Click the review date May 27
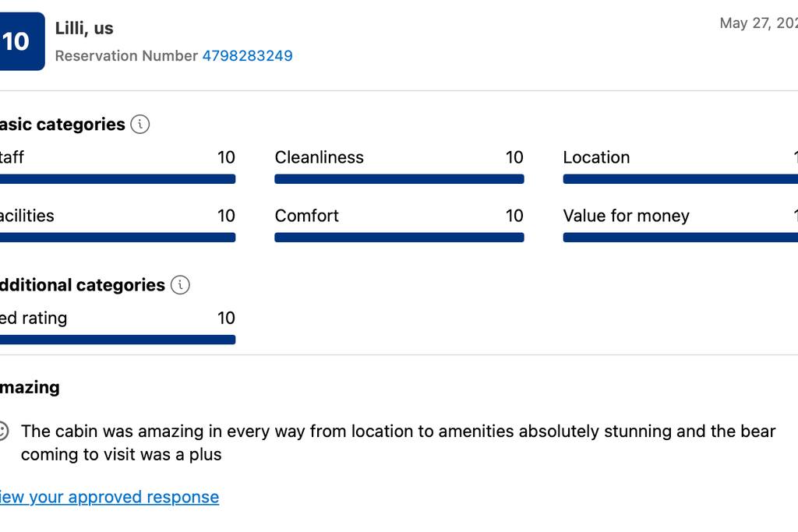798x532 pixels. 757,23
